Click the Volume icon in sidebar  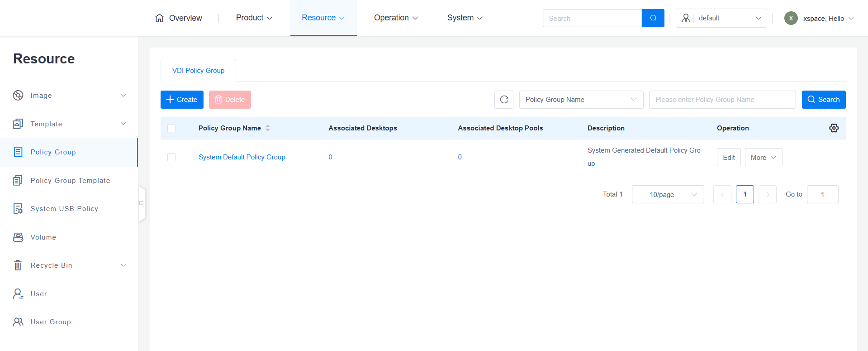pyautogui.click(x=18, y=237)
